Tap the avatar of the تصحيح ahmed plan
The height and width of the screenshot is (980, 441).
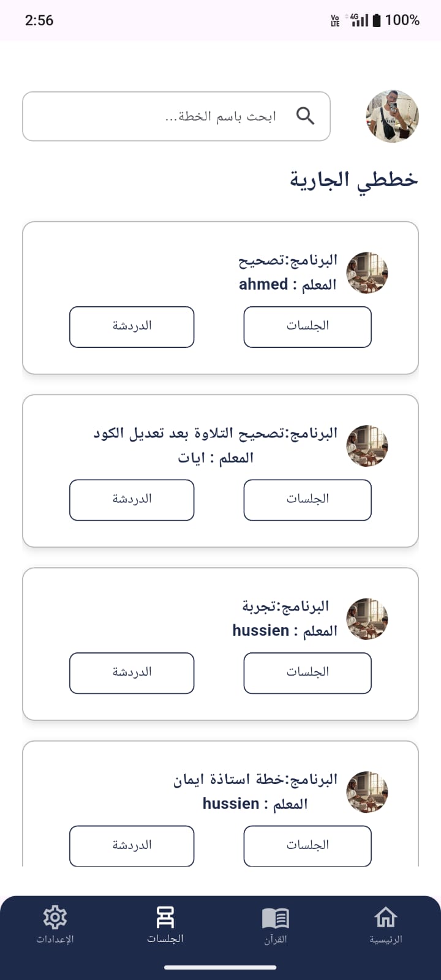coord(367,273)
